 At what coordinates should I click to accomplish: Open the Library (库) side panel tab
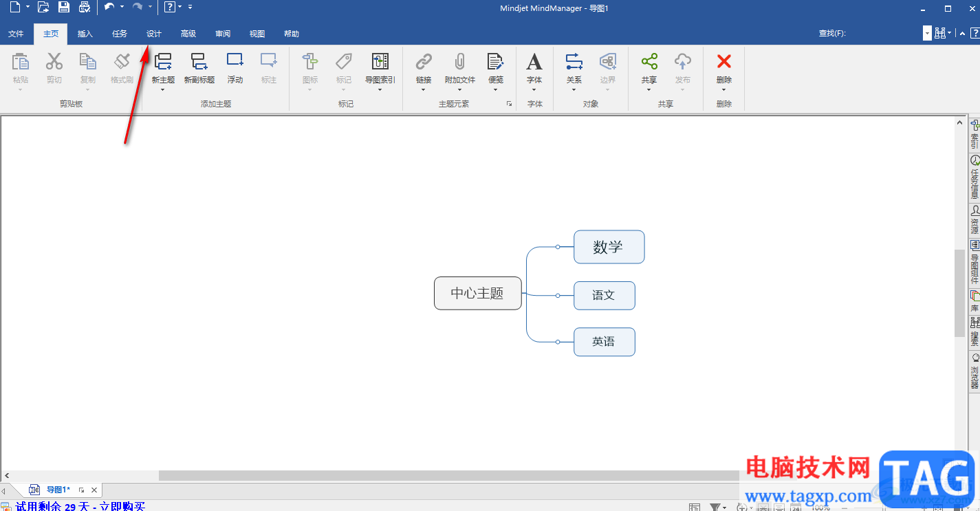[974, 301]
